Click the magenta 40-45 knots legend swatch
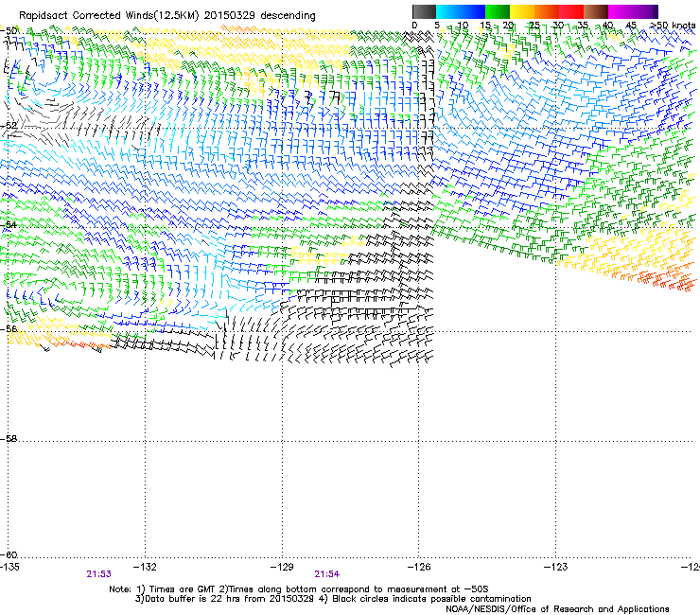Screen dimensions: 700x615 pos(621,11)
